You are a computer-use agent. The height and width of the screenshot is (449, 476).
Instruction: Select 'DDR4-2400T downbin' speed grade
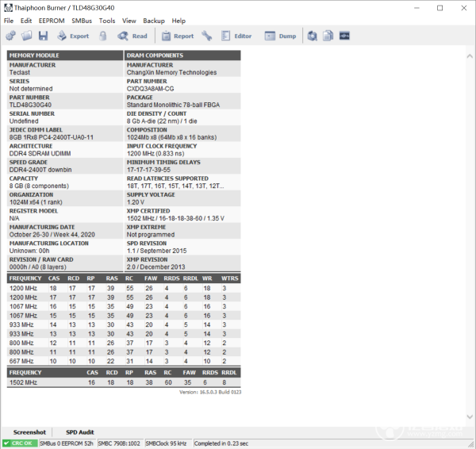click(40, 170)
